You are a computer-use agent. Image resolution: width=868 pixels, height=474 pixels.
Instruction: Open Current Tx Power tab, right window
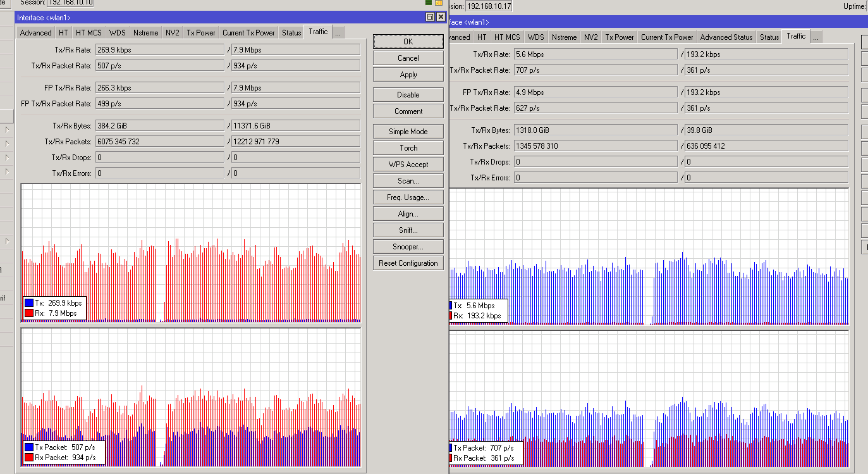tap(667, 37)
